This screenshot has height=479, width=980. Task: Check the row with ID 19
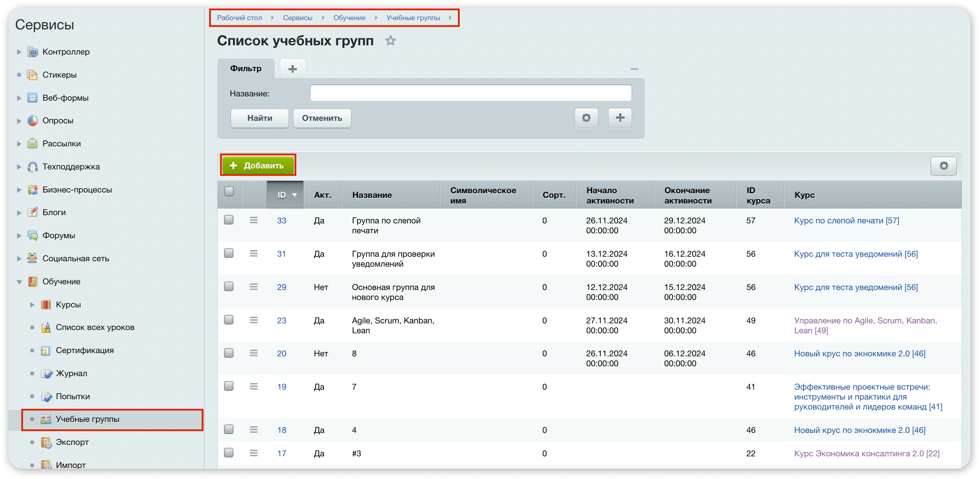coord(229,386)
